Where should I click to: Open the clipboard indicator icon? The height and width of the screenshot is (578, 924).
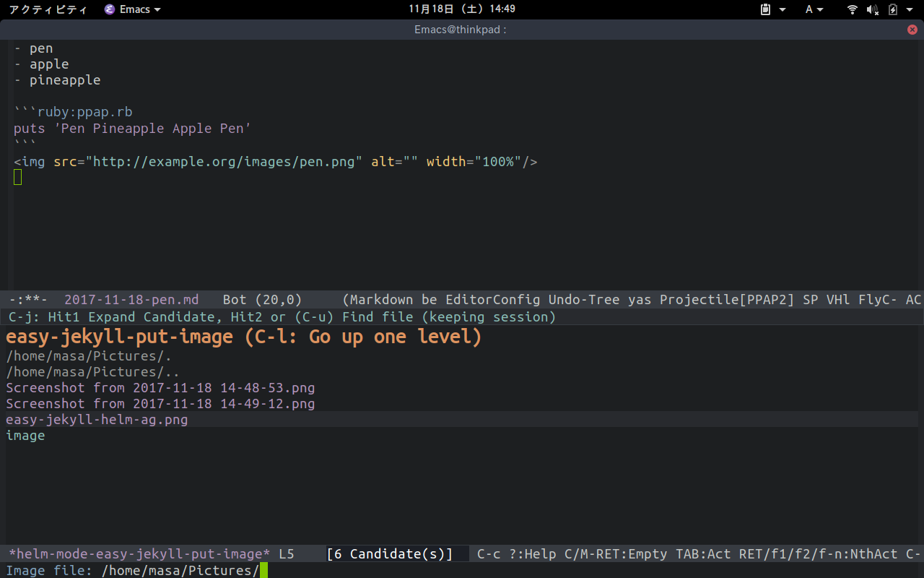point(766,9)
